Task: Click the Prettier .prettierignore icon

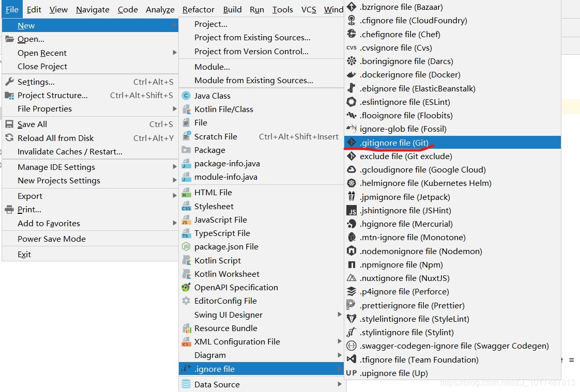Action: tap(350, 305)
